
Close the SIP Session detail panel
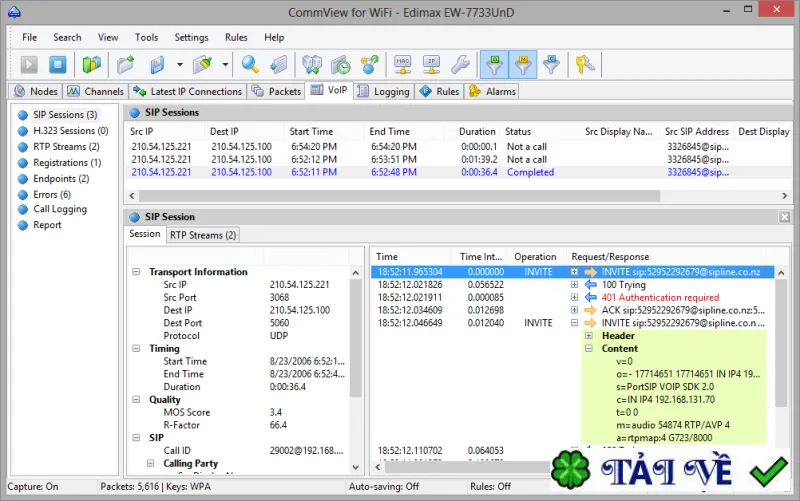coord(784,217)
